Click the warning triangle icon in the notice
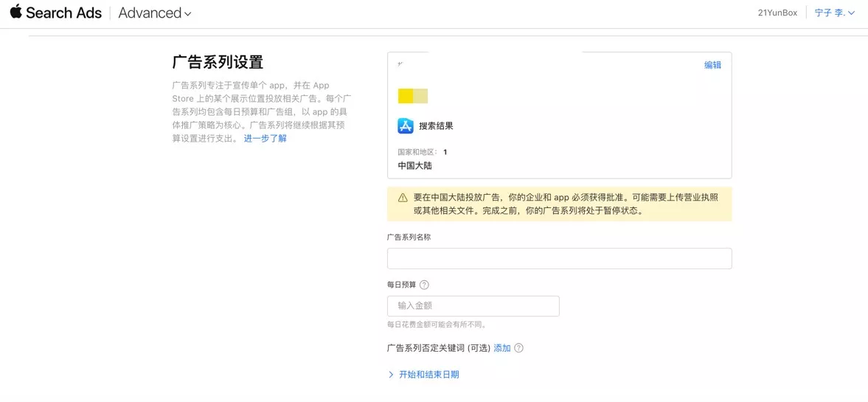 pos(403,198)
